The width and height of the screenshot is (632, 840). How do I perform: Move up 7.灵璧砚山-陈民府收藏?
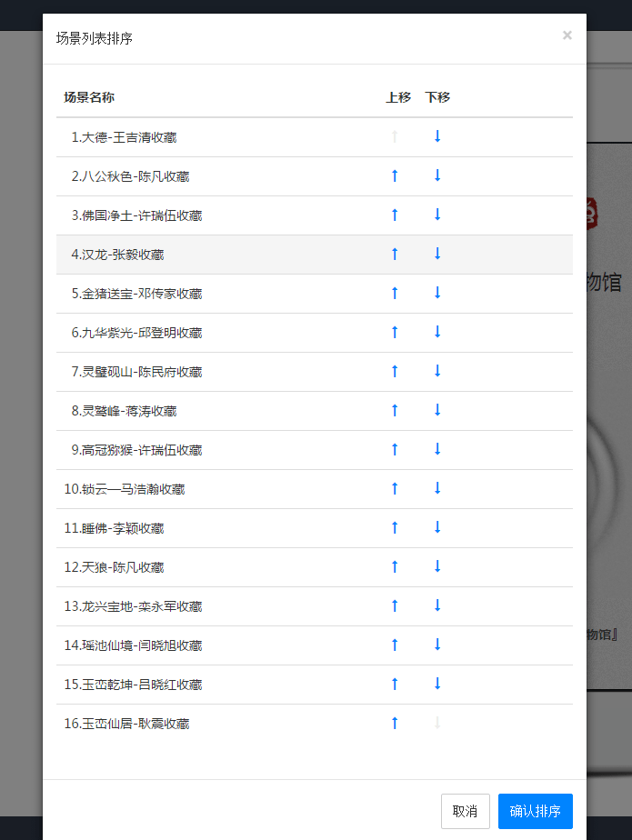(395, 371)
